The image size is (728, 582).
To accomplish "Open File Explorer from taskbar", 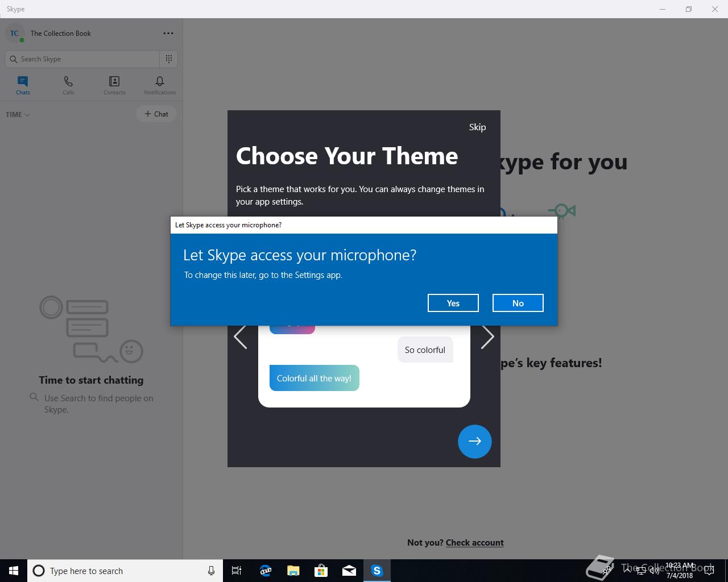I will pyautogui.click(x=293, y=571).
